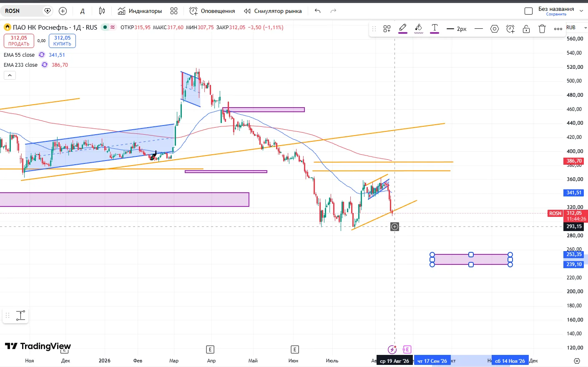The height and width of the screenshot is (367, 588).
Task: Open the RUB currency dropdown
Action: [576, 28]
